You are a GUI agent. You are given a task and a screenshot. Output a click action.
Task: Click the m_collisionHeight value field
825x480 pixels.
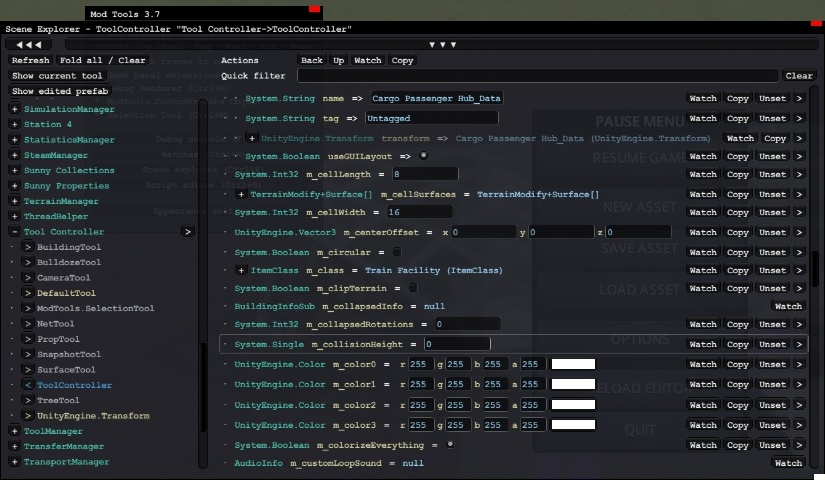(457, 344)
